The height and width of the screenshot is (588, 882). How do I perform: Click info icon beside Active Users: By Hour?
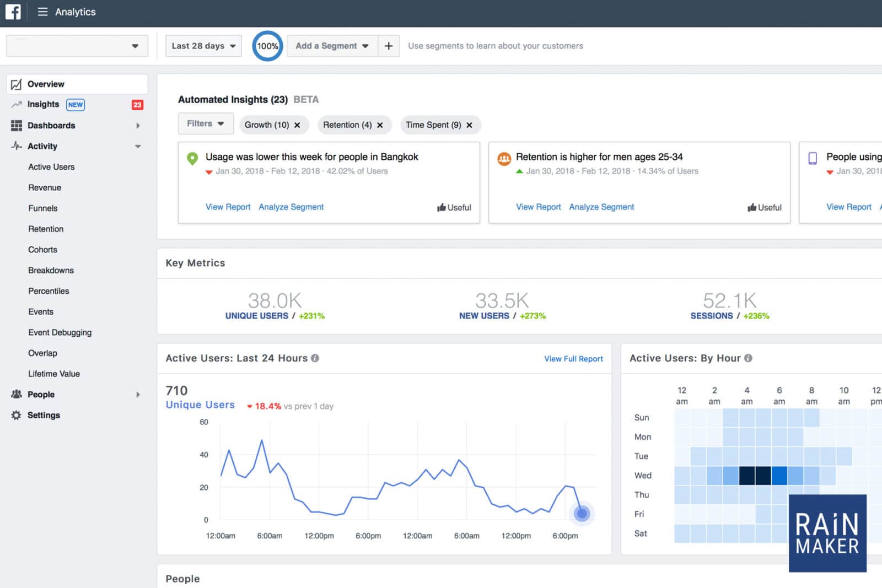(x=748, y=358)
